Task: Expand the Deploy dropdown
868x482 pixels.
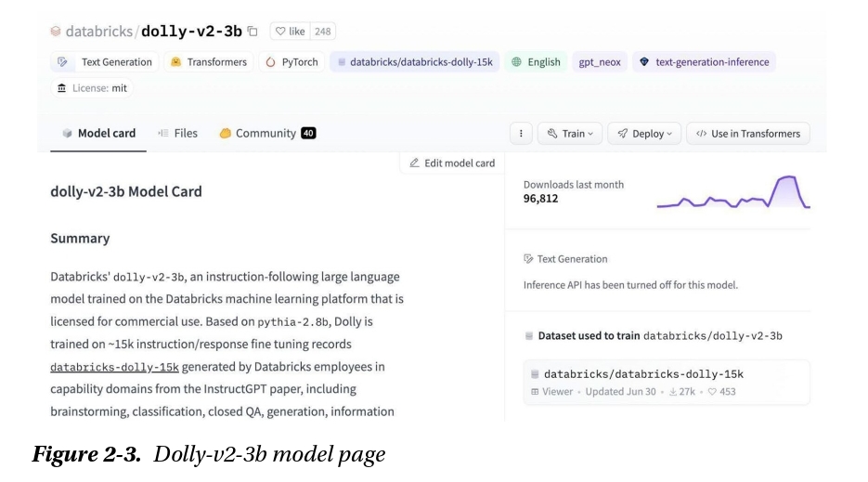Action: [x=644, y=134]
